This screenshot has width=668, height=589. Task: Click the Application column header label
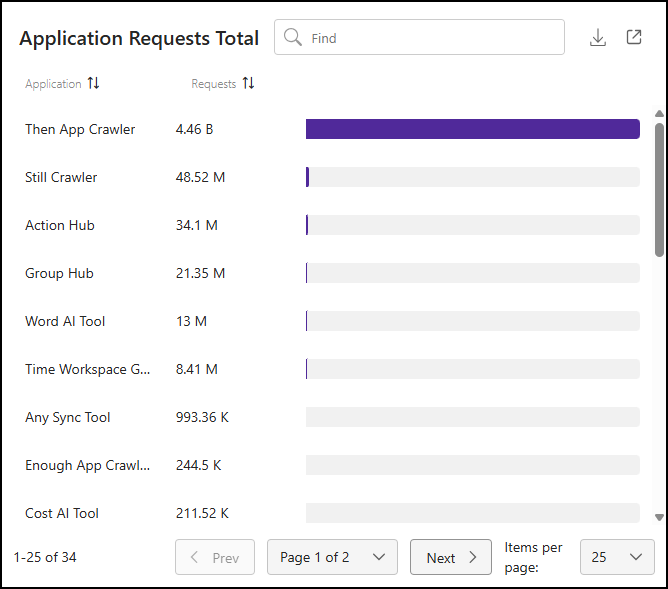53,84
